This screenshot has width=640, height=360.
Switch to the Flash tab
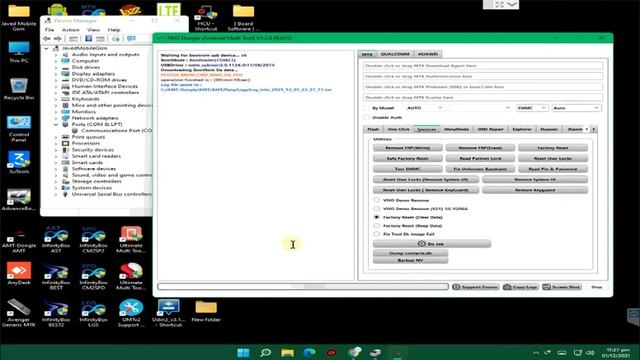[373, 129]
